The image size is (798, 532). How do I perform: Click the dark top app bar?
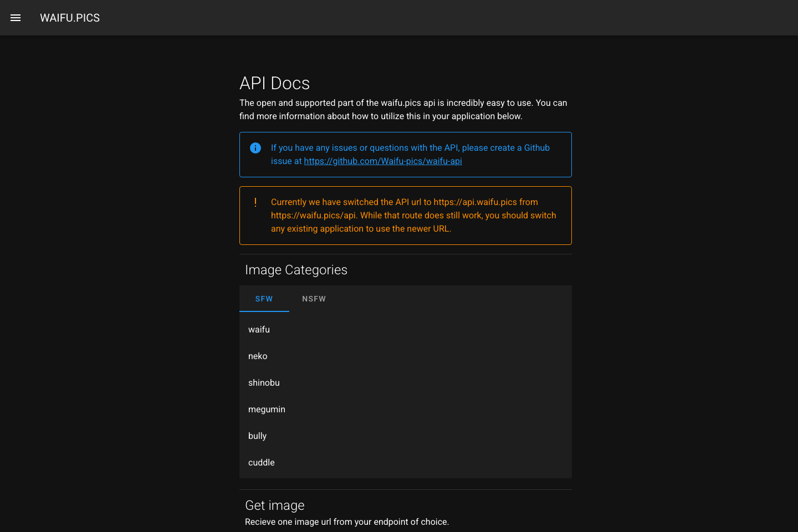point(399,18)
